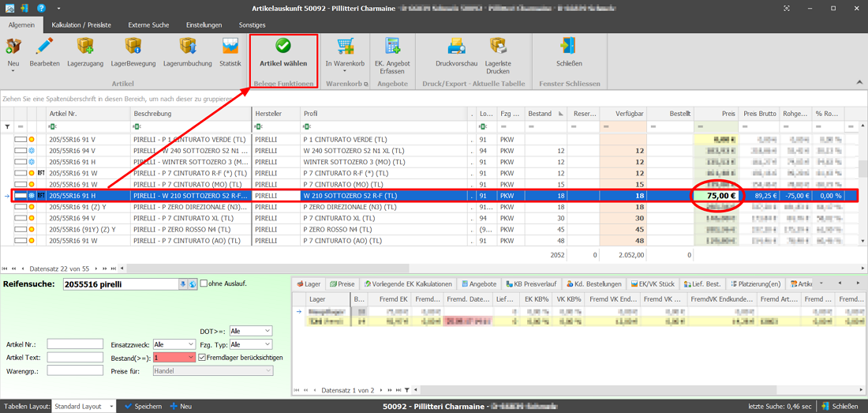The height and width of the screenshot is (413, 868).
Task: Click Neu in the bottom status bar
Action: pos(181,407)
